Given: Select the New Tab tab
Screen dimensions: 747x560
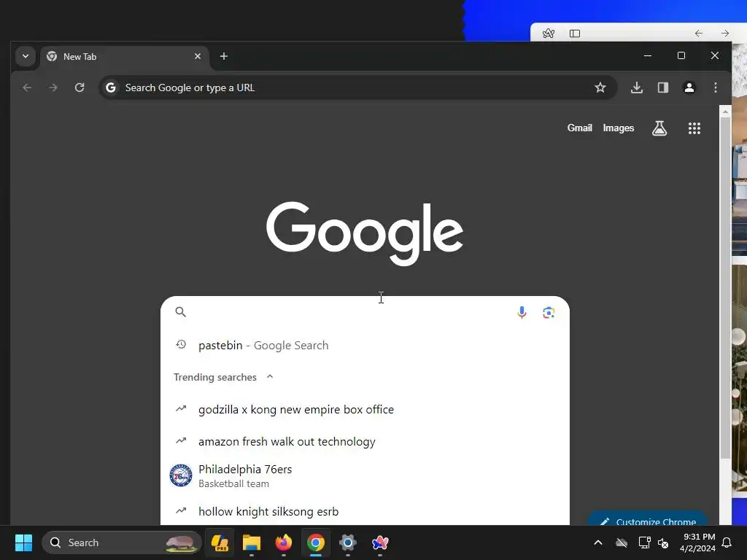Looking at the screenshot, I should pos(125,57).
